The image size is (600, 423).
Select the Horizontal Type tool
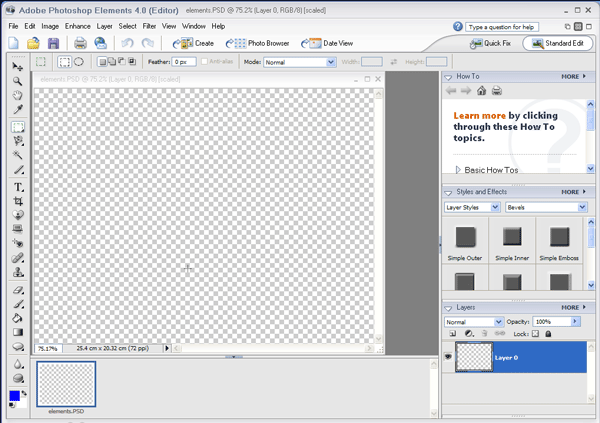tap(18, 187)
